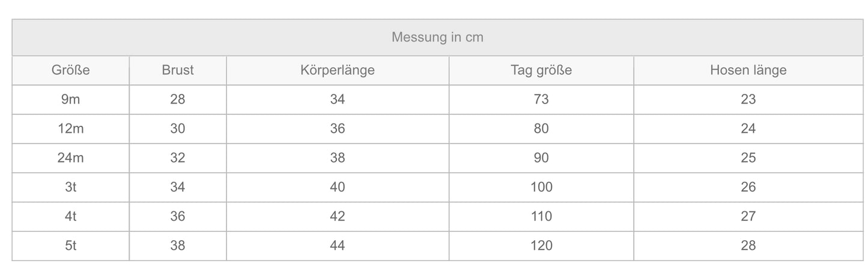Viewport: 868px width, 266px height.
Task: Select the '12m' size row label
Action: (70, 129)
